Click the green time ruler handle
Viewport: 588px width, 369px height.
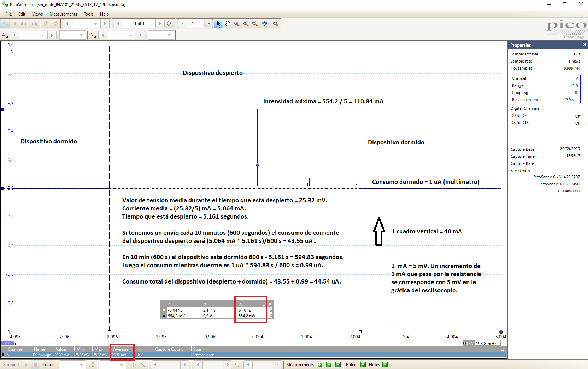[501, 332]
